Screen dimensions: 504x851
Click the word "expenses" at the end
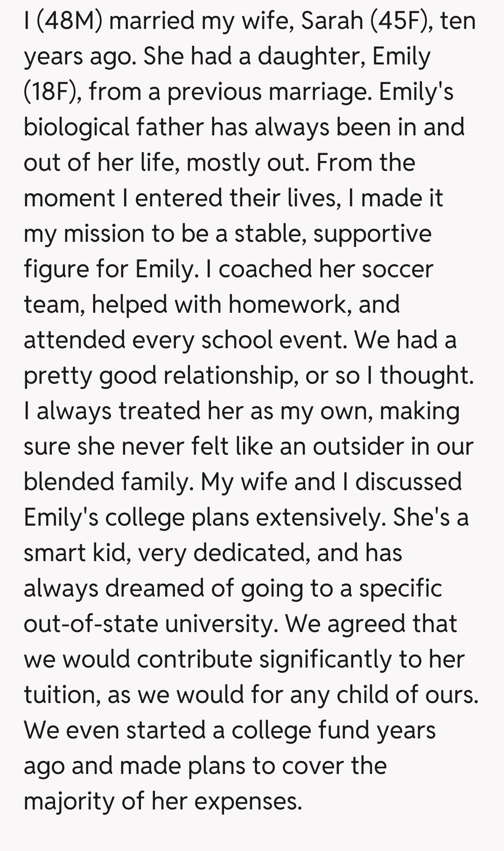click(x=248, y=801)
